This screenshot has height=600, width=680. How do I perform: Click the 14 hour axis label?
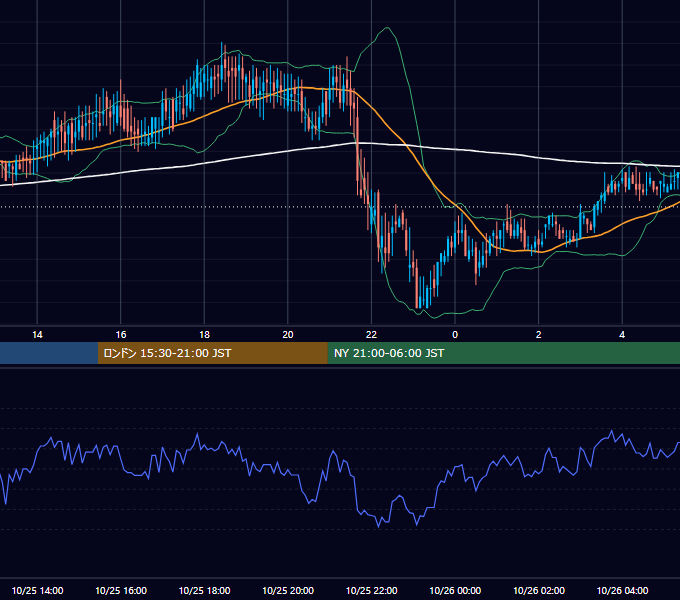(37, 335)
